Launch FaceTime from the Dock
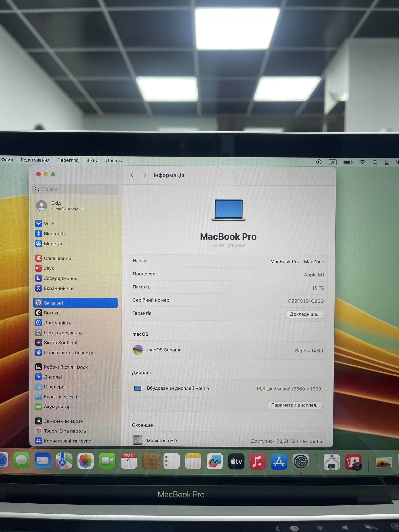This screenshot has height=532, width=399. click(x=107, y=461)
